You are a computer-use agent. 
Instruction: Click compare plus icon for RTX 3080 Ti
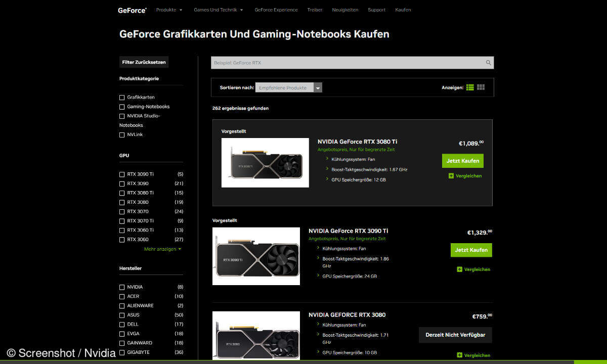point(451,176)
